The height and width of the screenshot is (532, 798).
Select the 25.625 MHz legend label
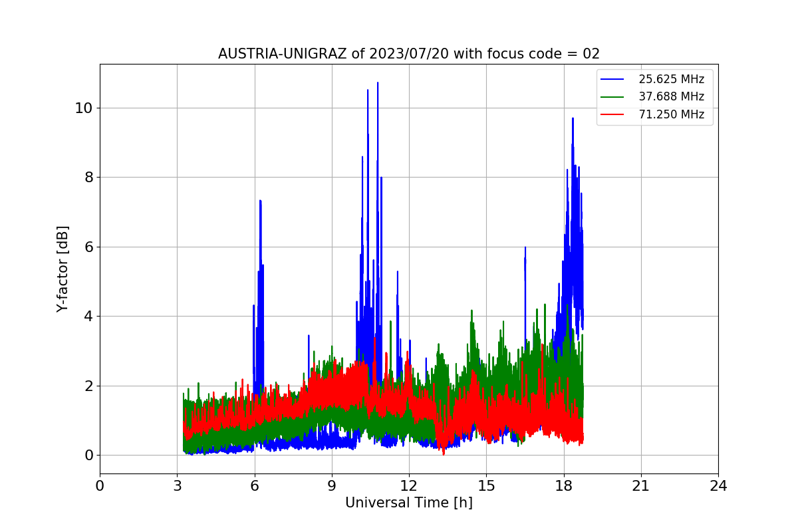point(671,79)
